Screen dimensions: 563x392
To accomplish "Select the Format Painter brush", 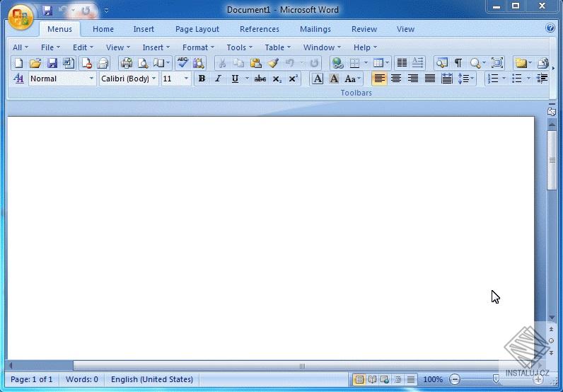I will point(273,63).
